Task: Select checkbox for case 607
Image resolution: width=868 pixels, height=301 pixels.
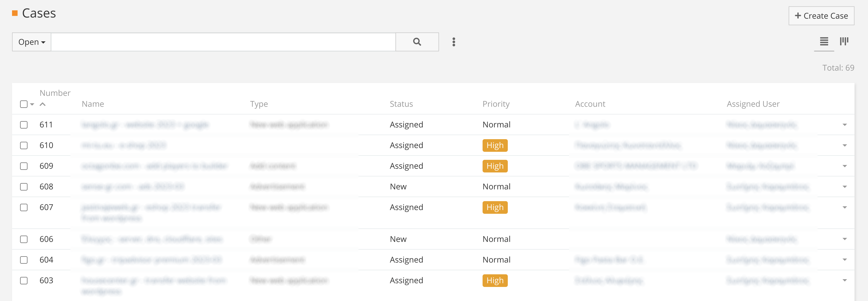Action: click(23, 207)
